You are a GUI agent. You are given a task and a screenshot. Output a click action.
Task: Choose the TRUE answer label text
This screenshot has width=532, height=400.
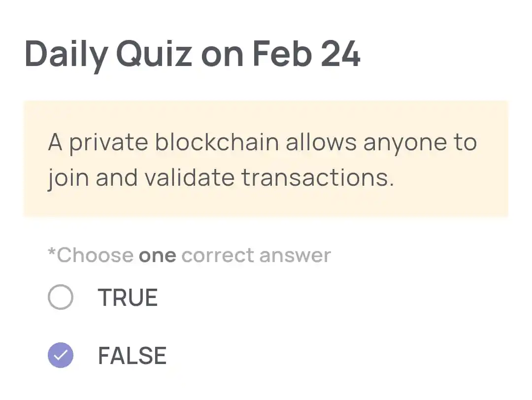pyautogui.click(x=128, y=297)
